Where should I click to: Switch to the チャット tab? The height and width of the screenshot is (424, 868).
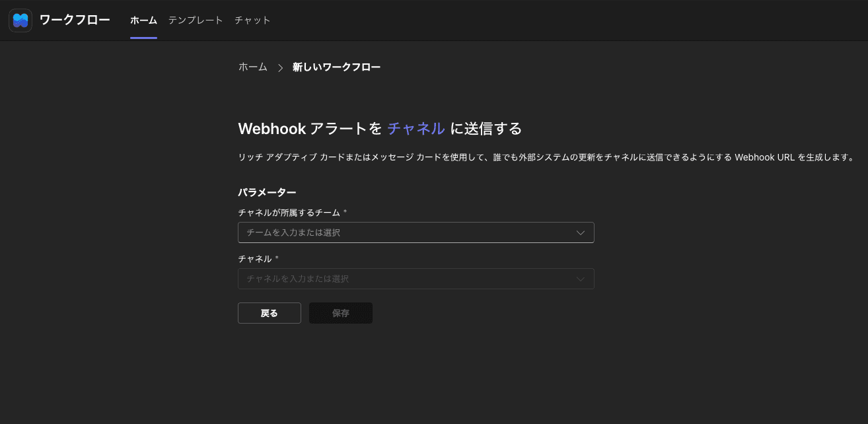point(252,20)
